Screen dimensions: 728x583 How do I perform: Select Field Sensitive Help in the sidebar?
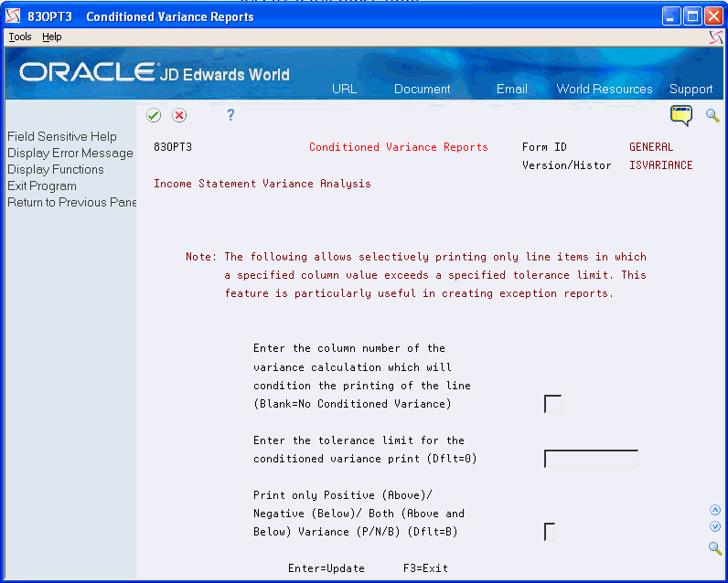[62, 136]
